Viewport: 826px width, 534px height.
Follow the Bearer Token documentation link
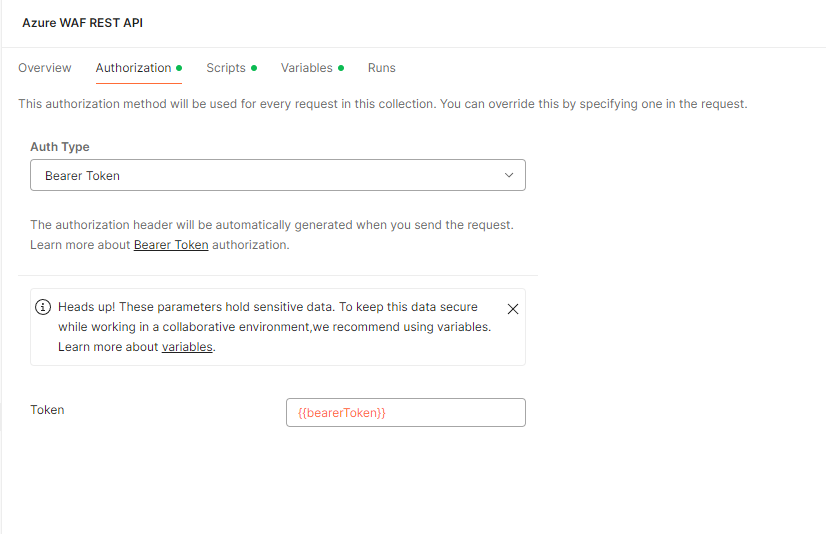click(171, 245)
